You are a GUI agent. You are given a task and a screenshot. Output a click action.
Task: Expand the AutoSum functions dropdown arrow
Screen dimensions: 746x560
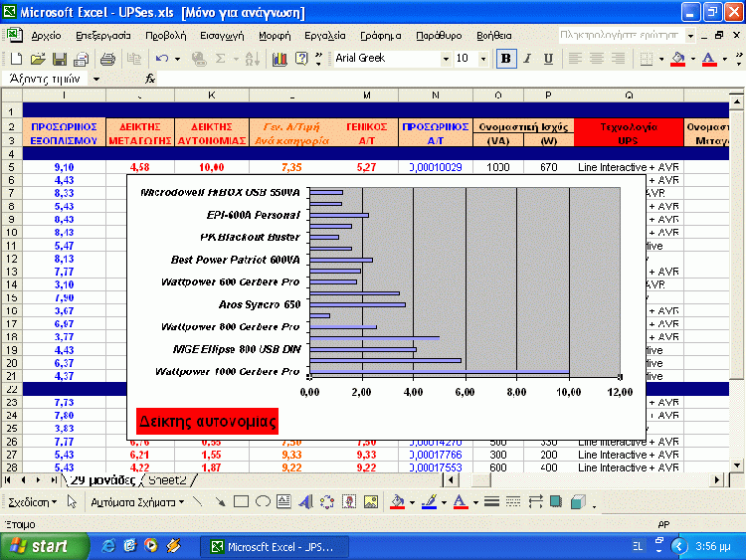[236, 59]
